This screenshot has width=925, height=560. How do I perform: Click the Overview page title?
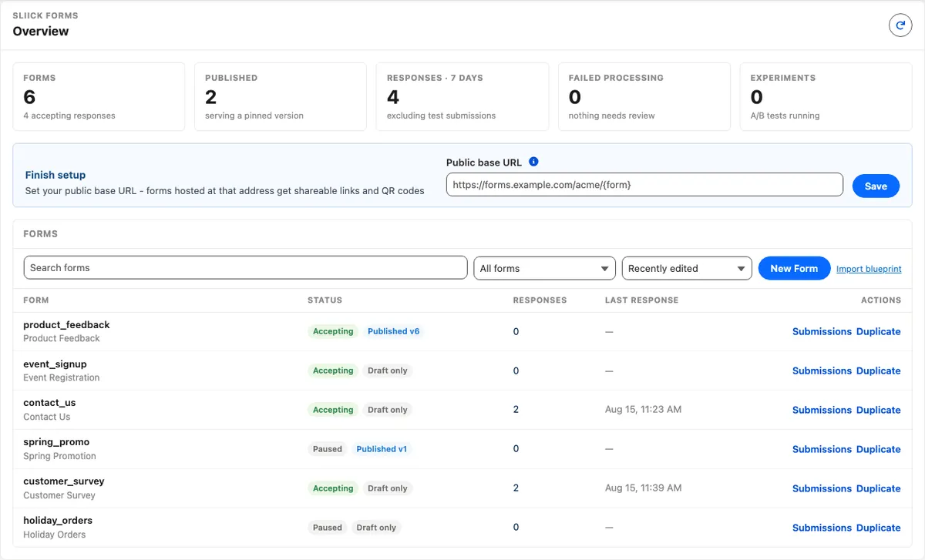coord(41,32)
